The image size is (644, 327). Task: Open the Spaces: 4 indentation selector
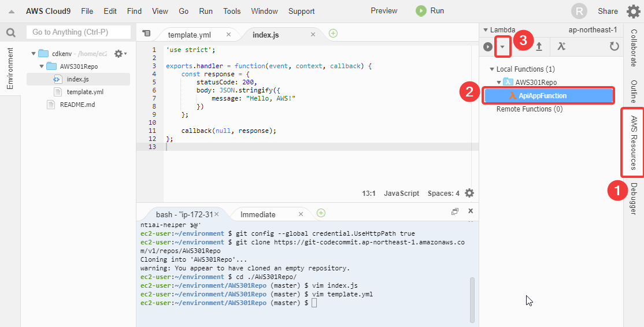[443, 193]
